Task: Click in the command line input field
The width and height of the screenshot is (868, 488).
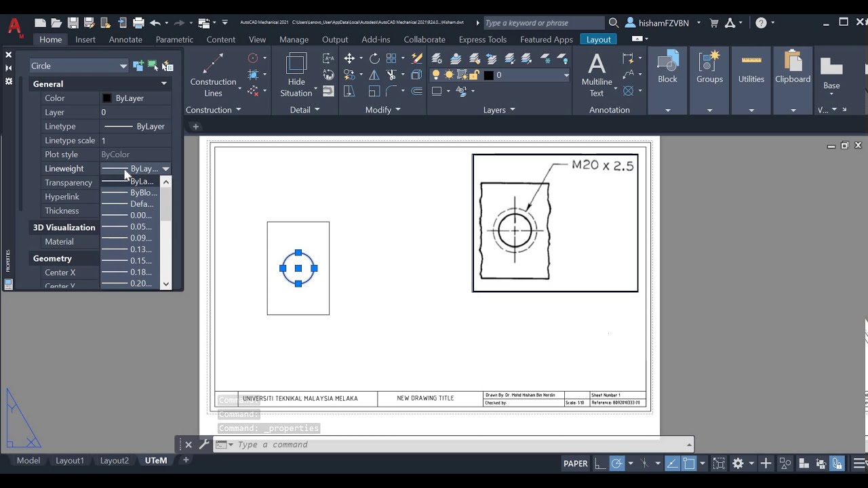Action: pos(461,445)
